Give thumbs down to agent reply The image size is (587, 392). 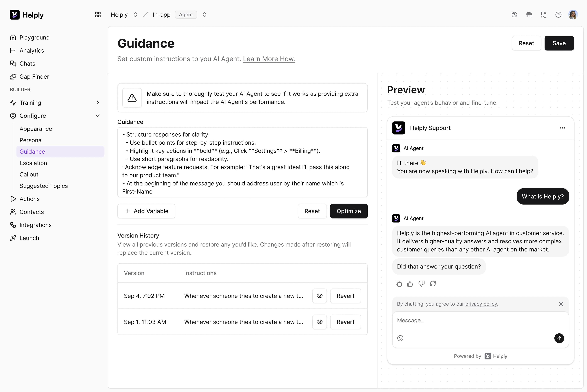pos(421,283)
